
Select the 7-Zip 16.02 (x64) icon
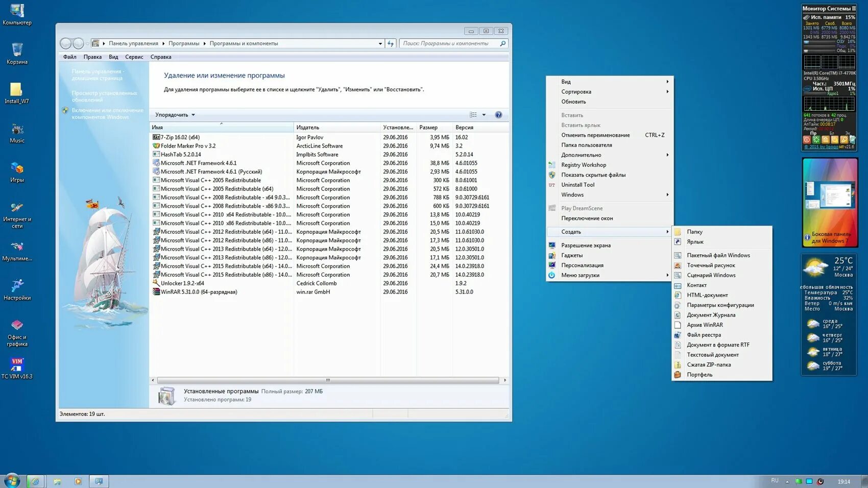point(156,137)
